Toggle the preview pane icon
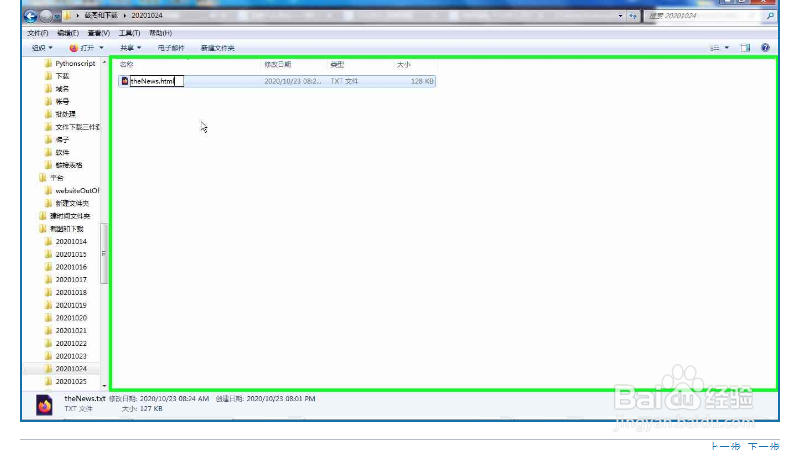This screenshot has height=450, width=800. click(745, 48)
